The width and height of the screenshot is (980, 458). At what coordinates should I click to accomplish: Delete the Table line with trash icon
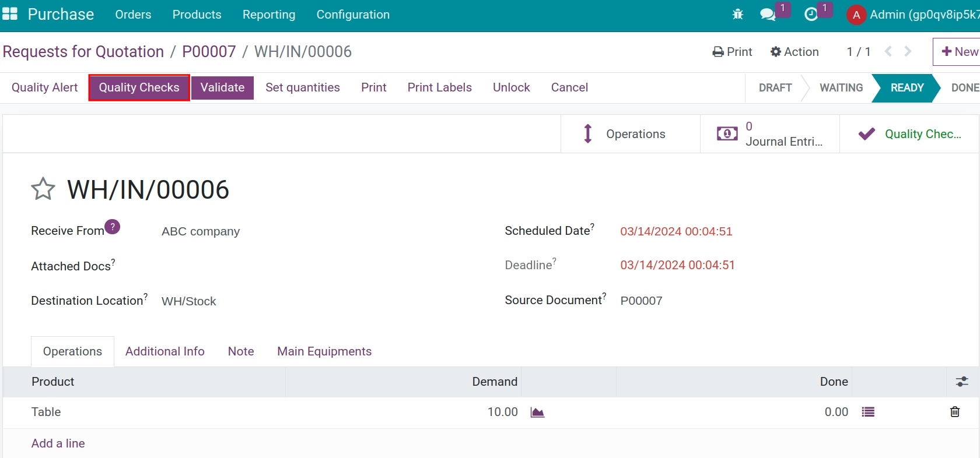(x=955, y=412)
